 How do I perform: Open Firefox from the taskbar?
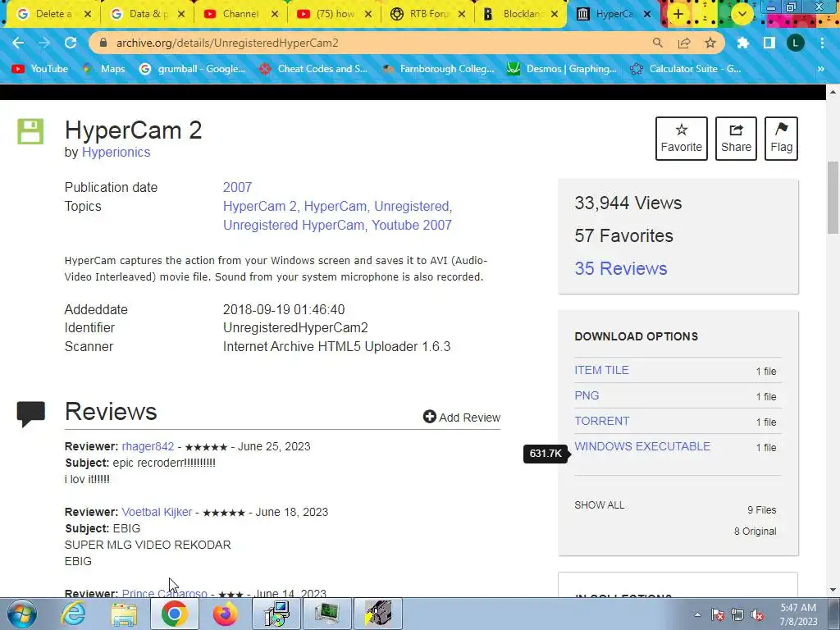225,614
